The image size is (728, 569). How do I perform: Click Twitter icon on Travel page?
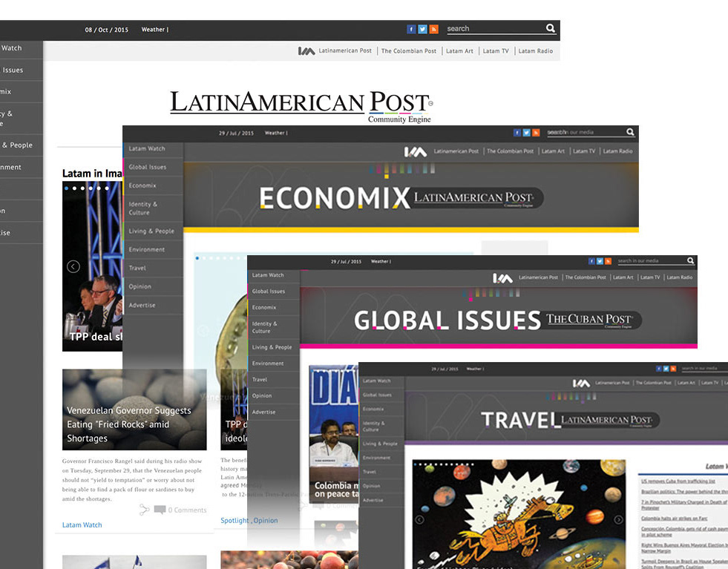tap(666, 369)
